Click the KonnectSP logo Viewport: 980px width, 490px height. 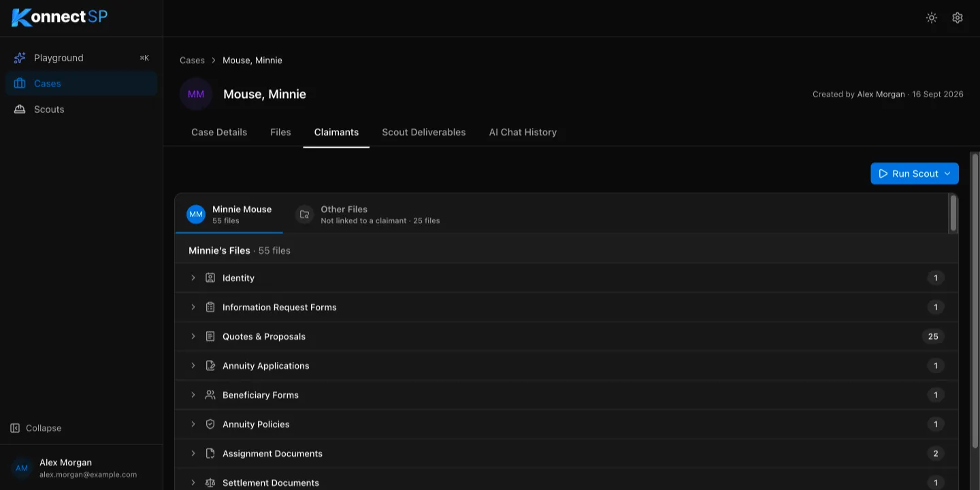click(60, 17)
